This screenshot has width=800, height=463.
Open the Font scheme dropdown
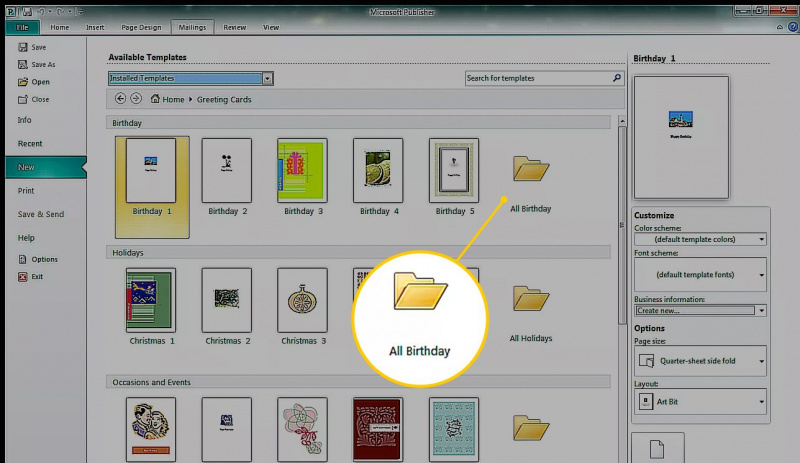point(700,275)
